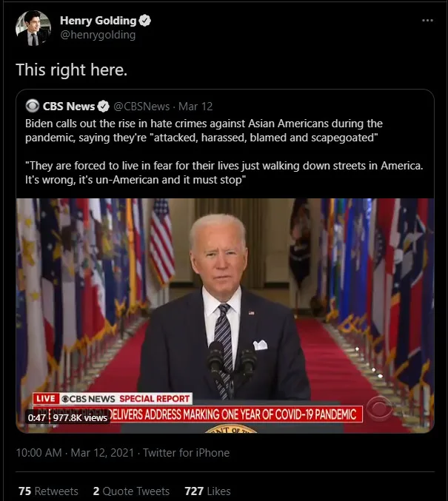
Task: View the 727 Likes list
Action: click(x=207, y=491)
